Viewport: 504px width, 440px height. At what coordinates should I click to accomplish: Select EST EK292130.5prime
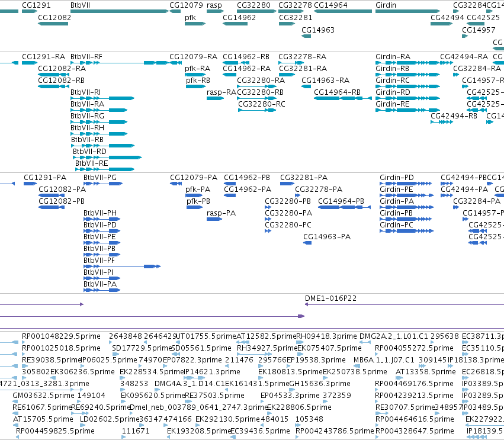(x=227, y=419)
